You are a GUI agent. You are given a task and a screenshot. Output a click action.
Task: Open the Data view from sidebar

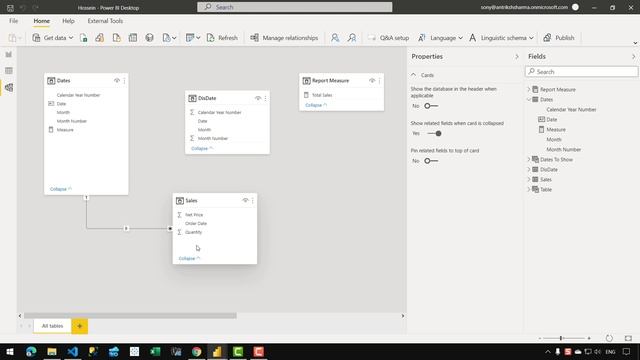[x=9, y=71]
